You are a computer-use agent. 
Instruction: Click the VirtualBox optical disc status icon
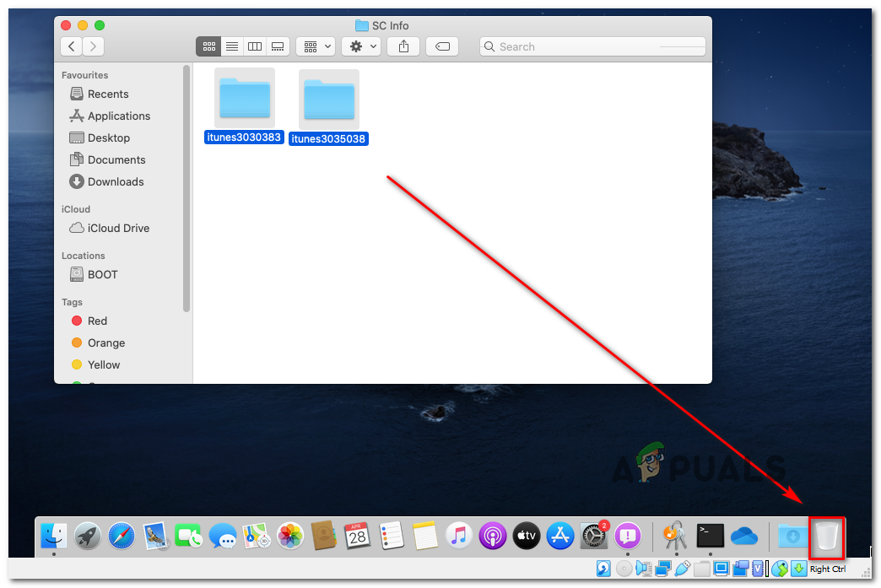[624, 569]
